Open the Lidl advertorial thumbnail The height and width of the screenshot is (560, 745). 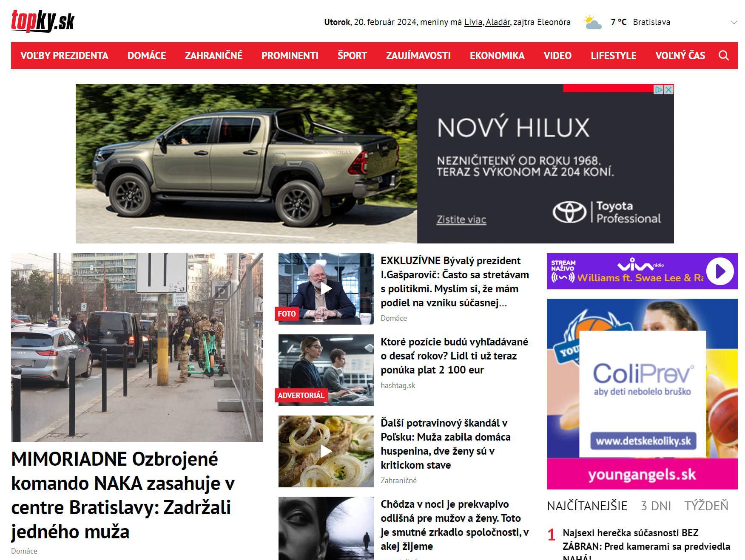click(x=326, y=370)
